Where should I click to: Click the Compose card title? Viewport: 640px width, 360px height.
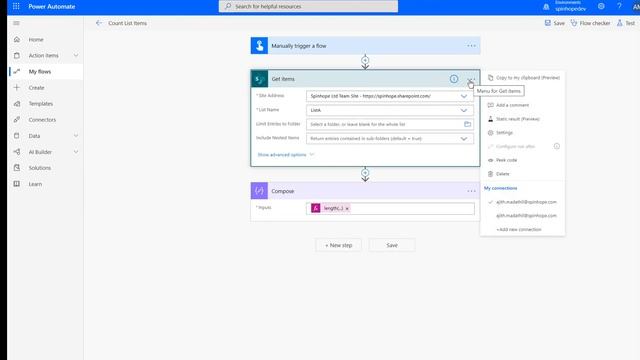coord(282,191)
